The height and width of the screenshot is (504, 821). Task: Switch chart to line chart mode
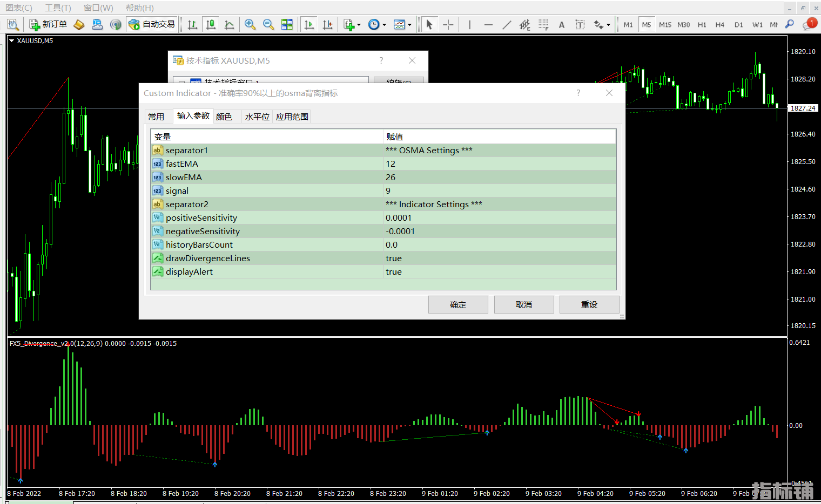tap(229, 24)
